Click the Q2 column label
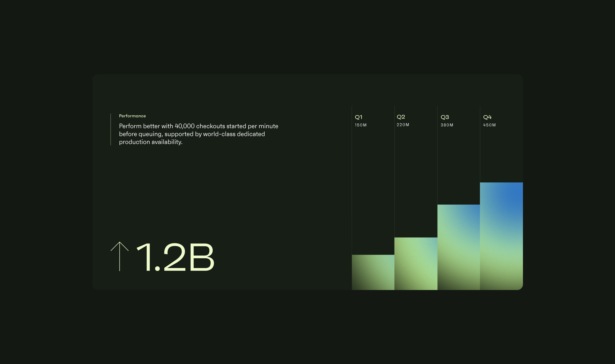Screen dimensions: 615x364 (401, 117)
